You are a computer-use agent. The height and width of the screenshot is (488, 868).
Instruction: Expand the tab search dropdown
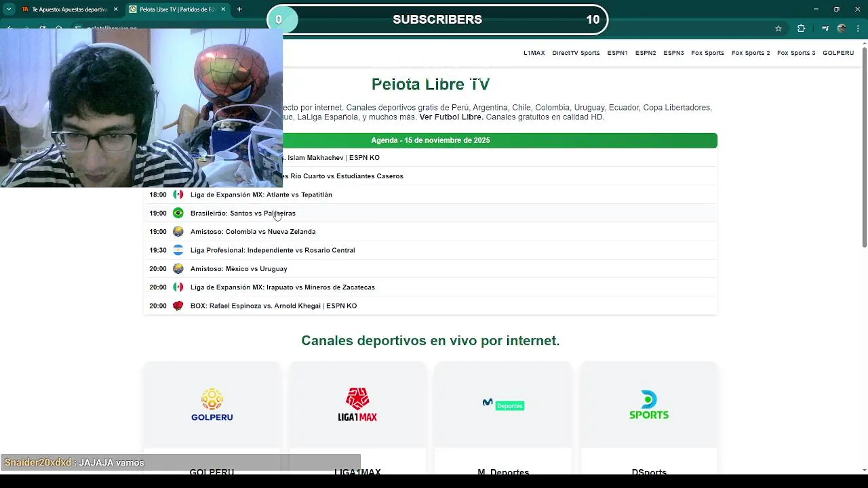point(9,9)
